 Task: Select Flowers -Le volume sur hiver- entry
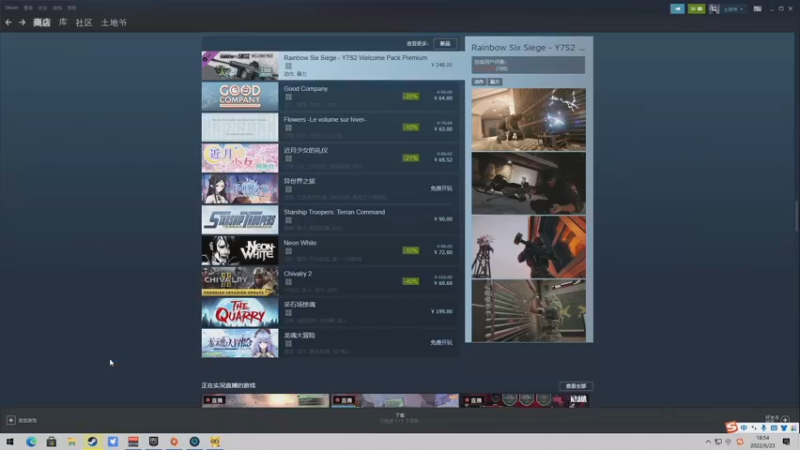(333, 127)
